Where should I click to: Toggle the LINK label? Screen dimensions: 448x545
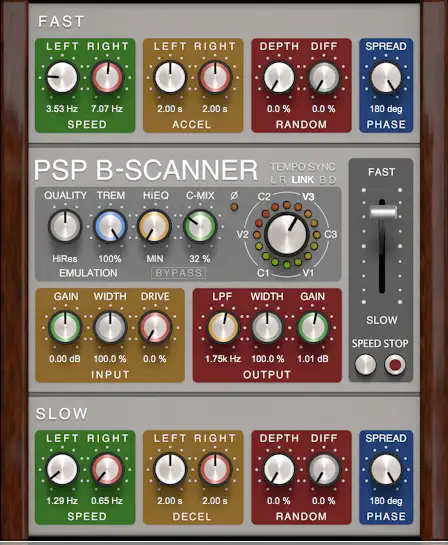pyautogui.click(x=303, y=180)
